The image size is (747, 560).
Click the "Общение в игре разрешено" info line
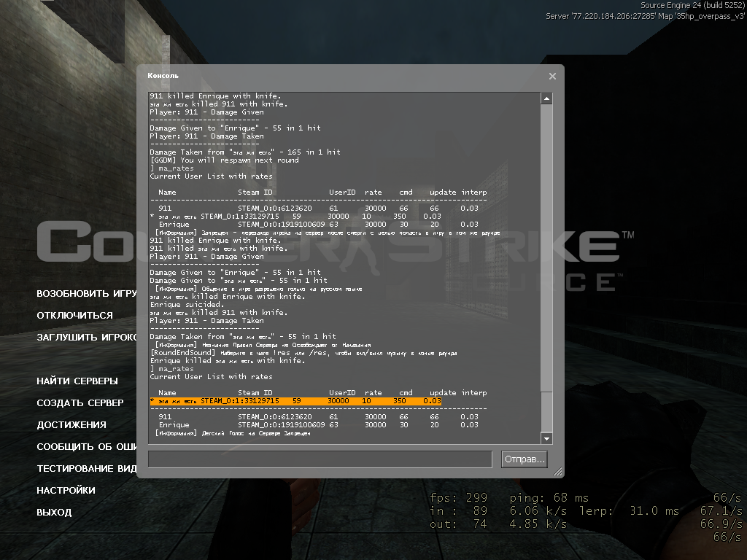point(259,289)
